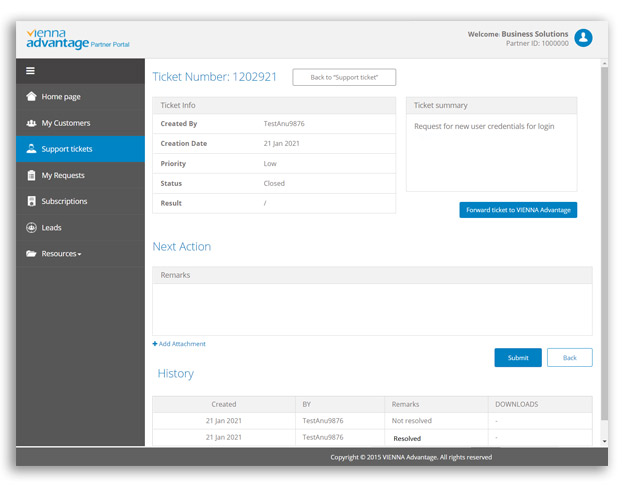This screenshot has height=486, width=624.
Task: Click the scrollbar down arrow
Action: point(603,441)
